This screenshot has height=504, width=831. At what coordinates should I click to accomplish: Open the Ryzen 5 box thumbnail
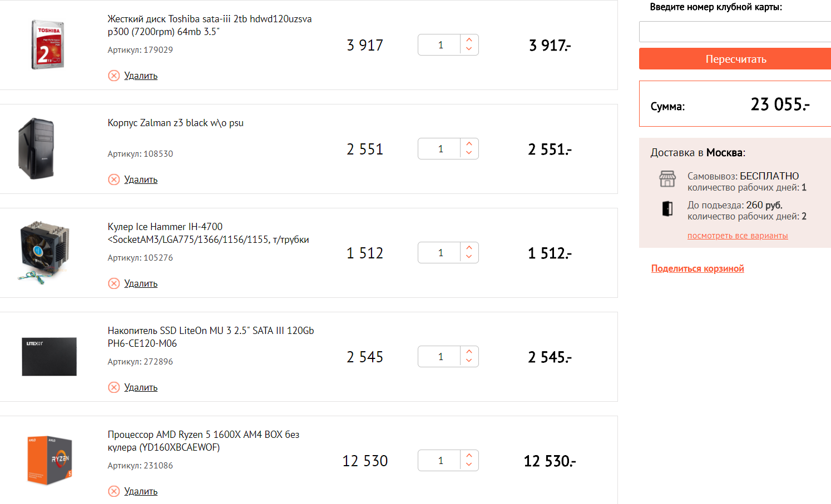[50, 460]
